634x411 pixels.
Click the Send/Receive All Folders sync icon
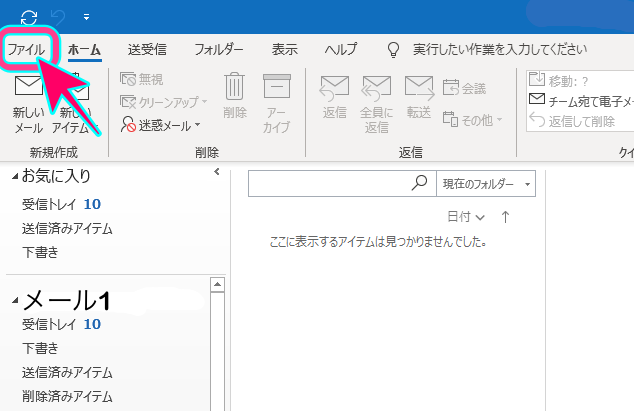pyautogui.click(x=29, y=17)
